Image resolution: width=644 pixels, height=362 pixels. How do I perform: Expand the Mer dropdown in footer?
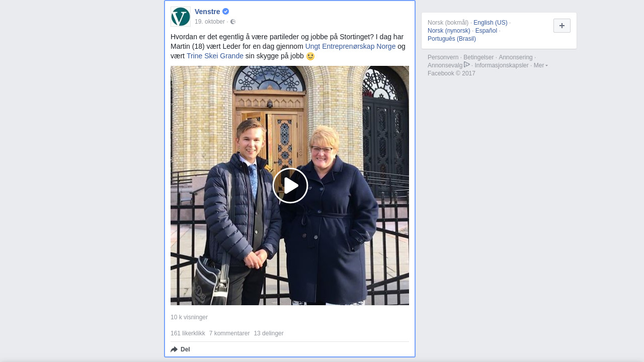click(541, 65)
